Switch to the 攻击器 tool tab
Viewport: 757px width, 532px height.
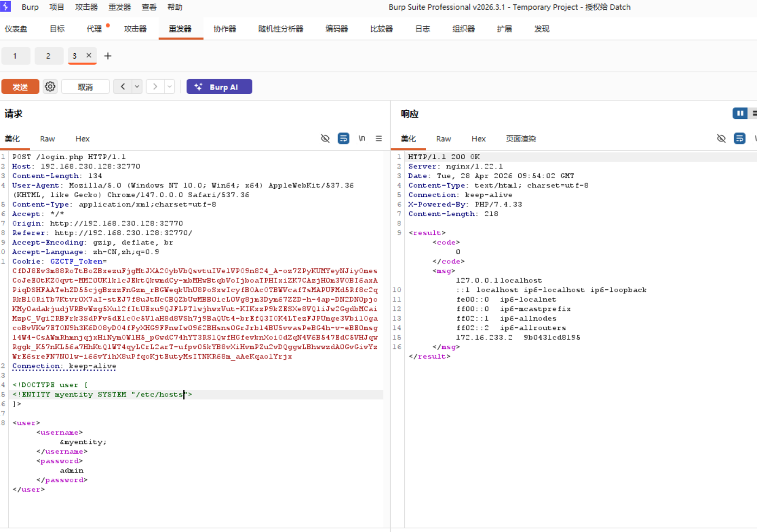click(135, 29)
